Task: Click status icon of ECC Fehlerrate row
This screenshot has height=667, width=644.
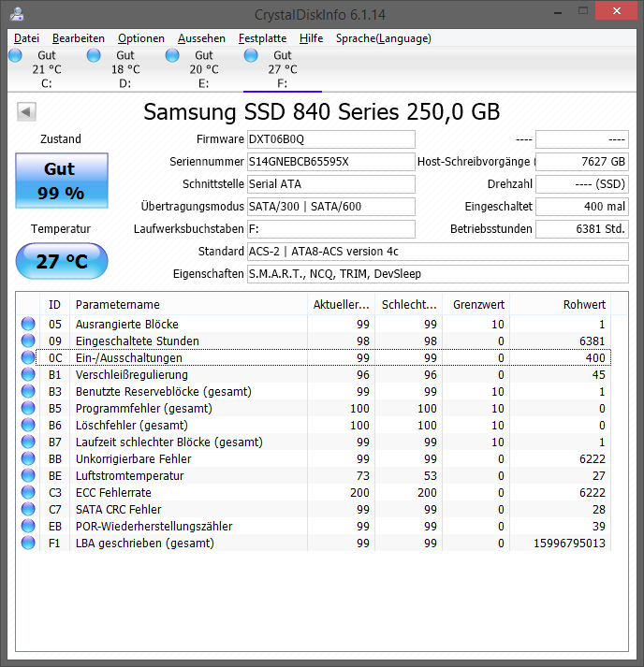Action: (28, 492)
